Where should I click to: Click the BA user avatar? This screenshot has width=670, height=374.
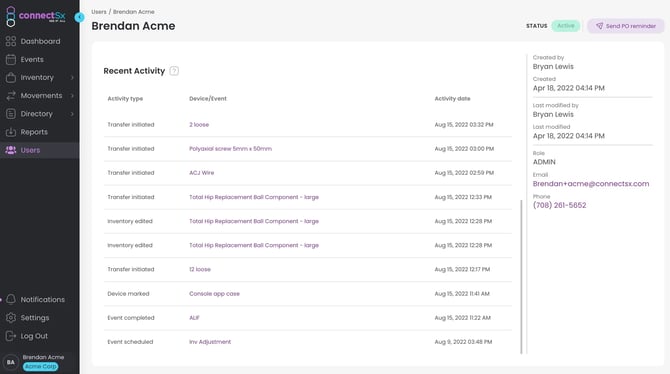pos(11,362)
